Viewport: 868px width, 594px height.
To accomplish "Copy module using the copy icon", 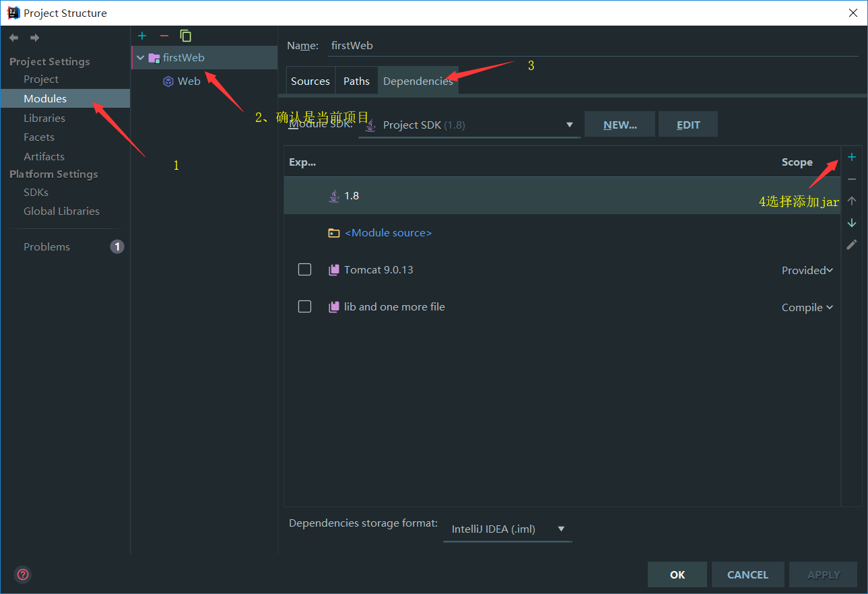I will click(x=185, y=36).
